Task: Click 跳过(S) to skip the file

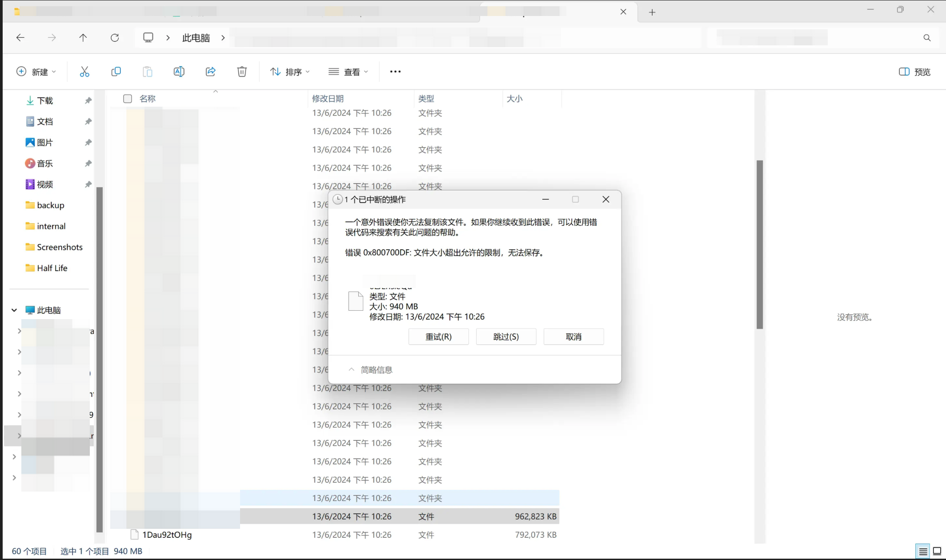Action: click(506, 336)
